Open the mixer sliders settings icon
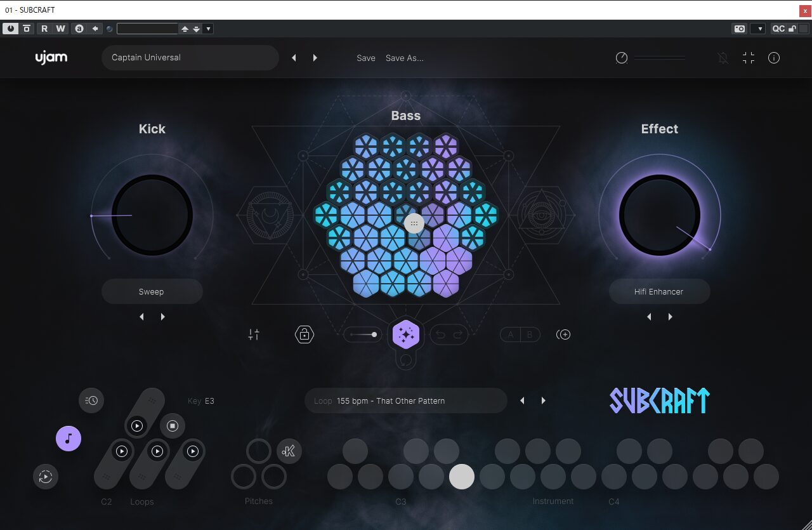 [254, 335]
